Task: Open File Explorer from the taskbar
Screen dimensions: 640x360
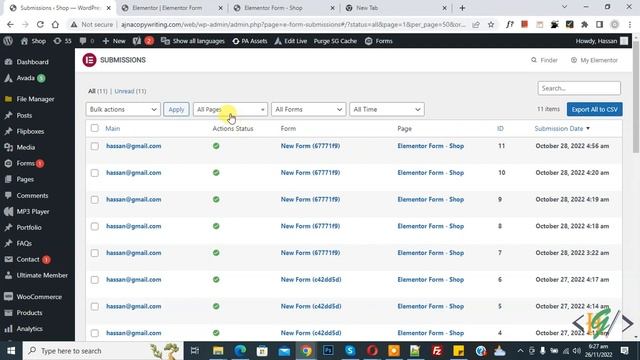Action: (x=218, y=351)
